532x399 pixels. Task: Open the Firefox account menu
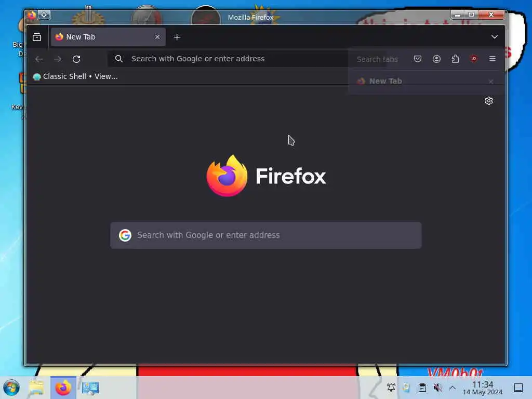[436, 59]
